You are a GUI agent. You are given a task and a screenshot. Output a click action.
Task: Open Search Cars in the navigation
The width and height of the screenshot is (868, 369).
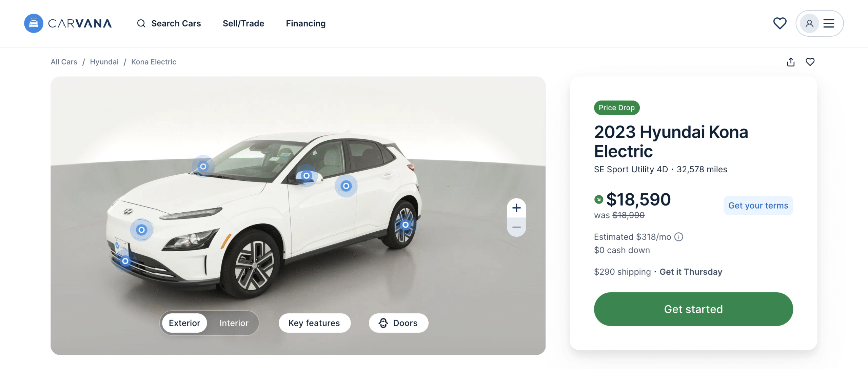point(169,23)
